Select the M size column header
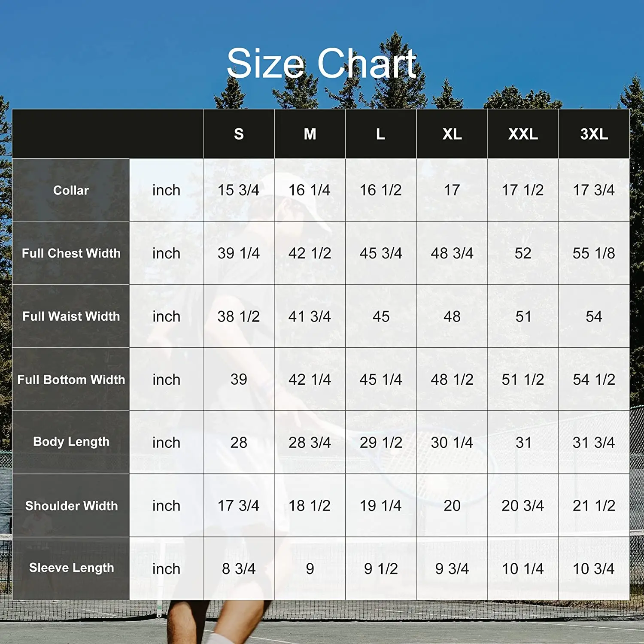This screenshot has height=644, width=644. pyautogui.click(x=310, y=134)
